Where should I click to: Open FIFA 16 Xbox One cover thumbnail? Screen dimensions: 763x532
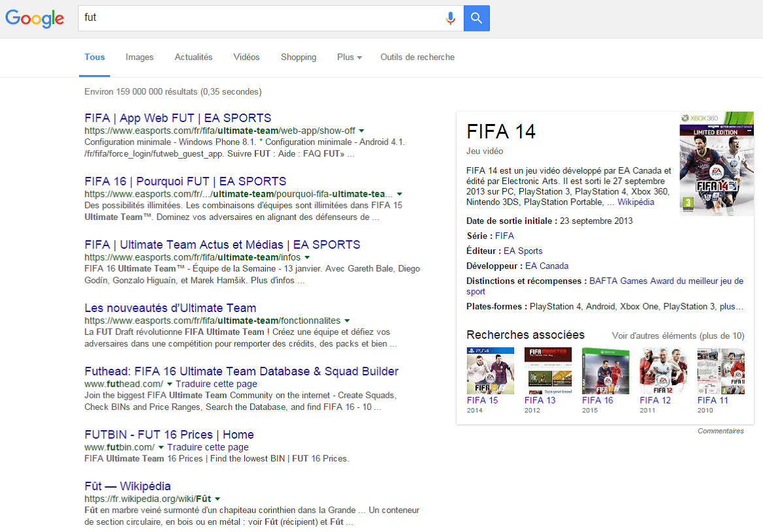click(605, 371)
